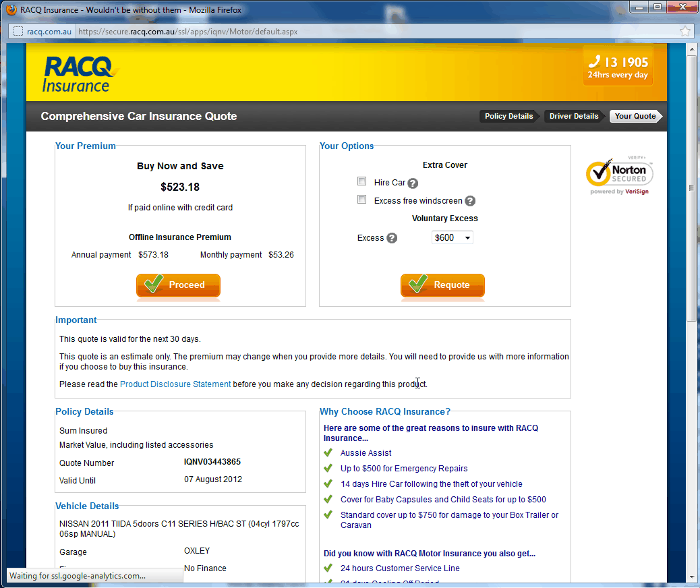Image resolution: width=700 pixels, height=588 pixels.
Task: Click the 'No Finance' value
Action: click(205, 568)
